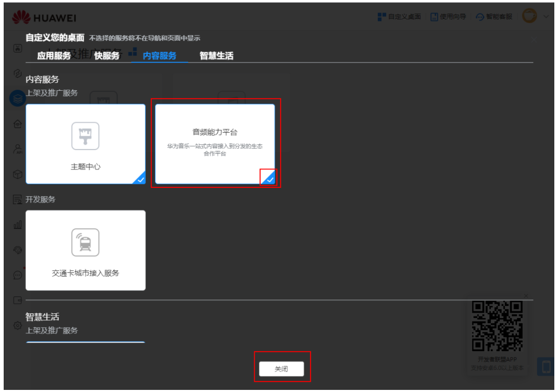Viewport: 558px width, 392px height.
Task: Click the highlighted layers content service sidebar icon
Action: 18,99
